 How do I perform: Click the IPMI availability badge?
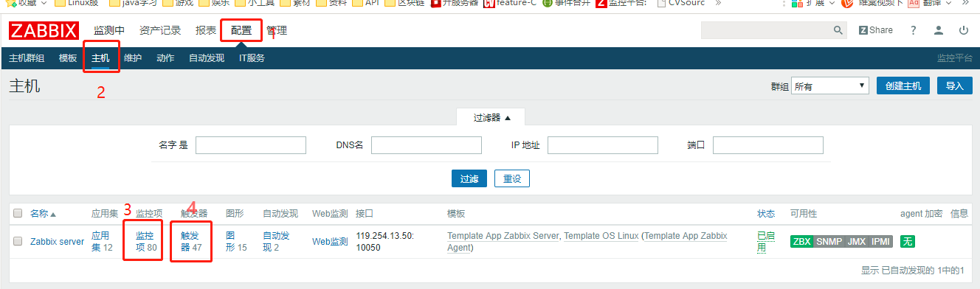[x=881, y=241]
